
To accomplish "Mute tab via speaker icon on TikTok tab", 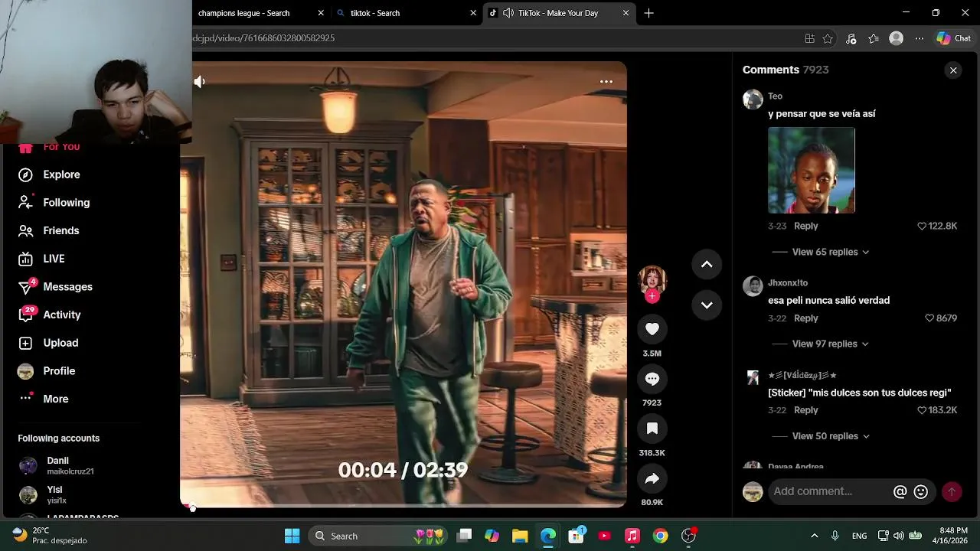I will [508, 13].
